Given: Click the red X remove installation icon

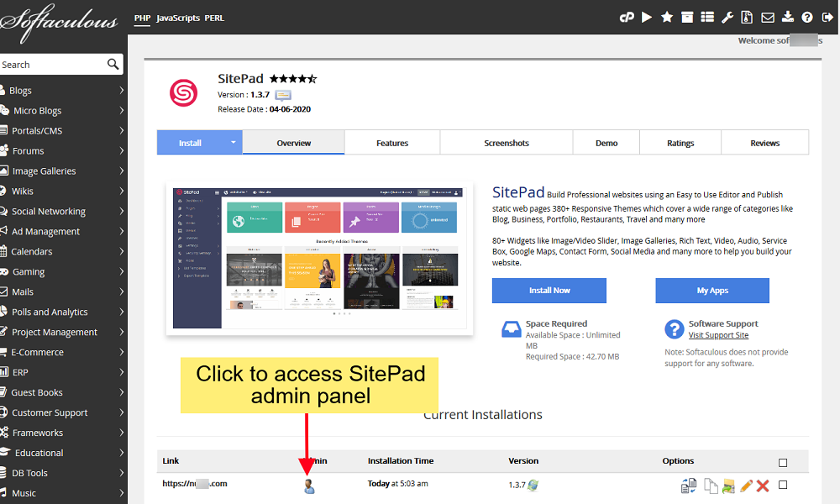Looking at the screenshot, I should (x=763, y=486).
